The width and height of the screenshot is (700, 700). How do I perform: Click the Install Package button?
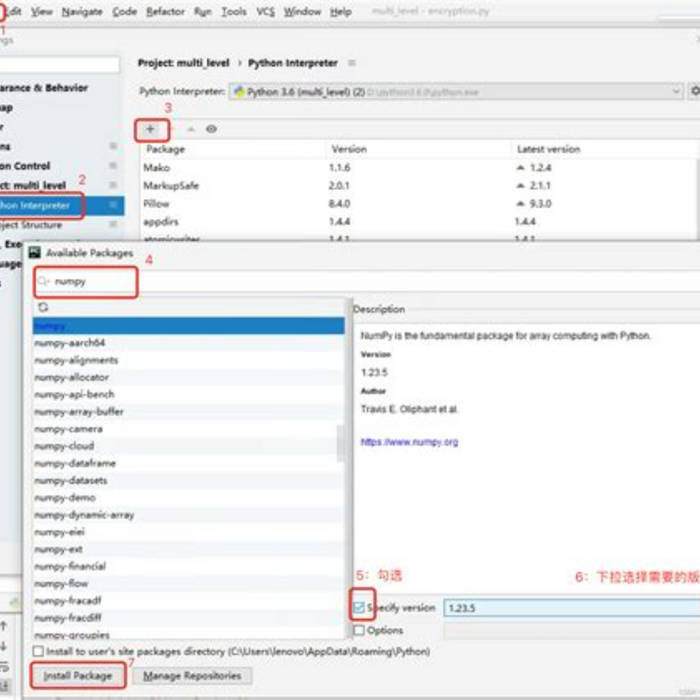(78, 676)
